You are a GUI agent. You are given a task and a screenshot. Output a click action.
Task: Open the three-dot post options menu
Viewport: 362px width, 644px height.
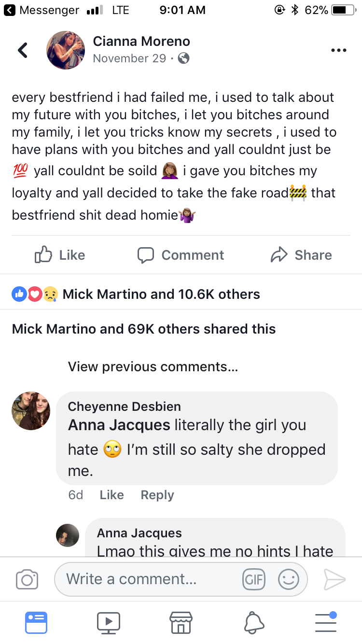pyautogui.click(x=339, y=50)
